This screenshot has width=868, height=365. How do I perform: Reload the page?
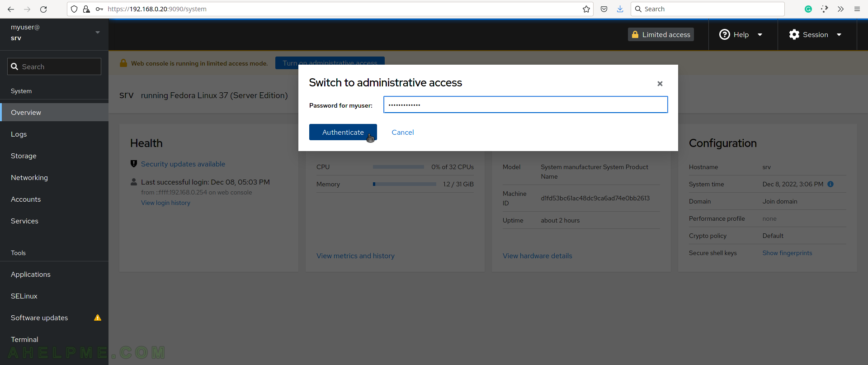43,9
